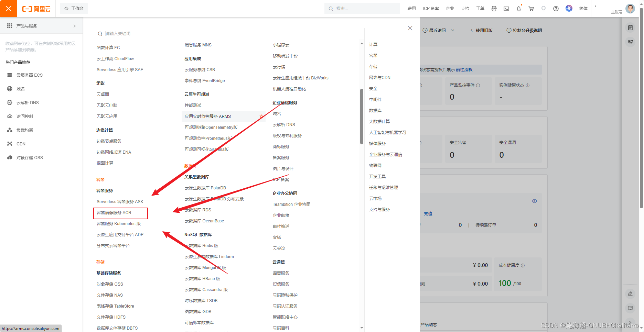Screen dimensions: 644x332
Task: Select 短信服务
Action: (x=281, y=284)
